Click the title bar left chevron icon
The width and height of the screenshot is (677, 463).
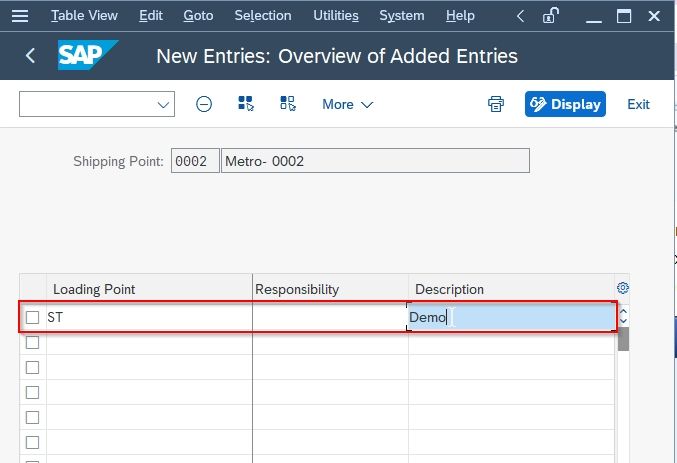pos(521,16)
